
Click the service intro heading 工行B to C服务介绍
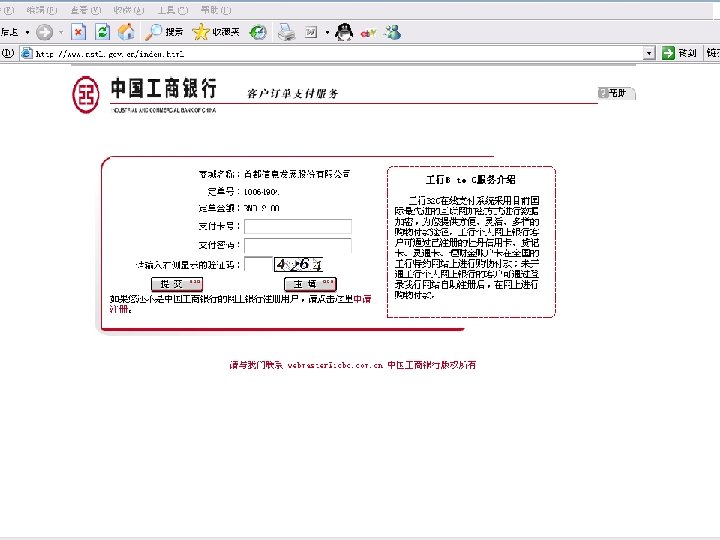tap(471, 180)
